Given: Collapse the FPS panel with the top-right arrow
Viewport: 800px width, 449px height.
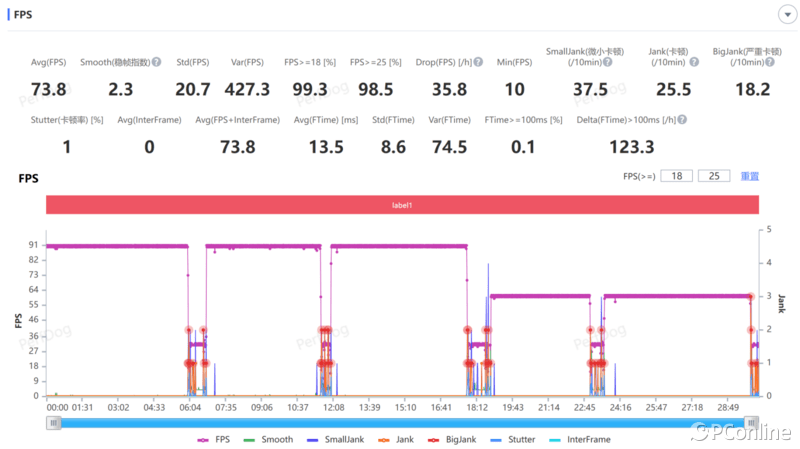Looking at the screenshot, I should coord(783,16).
